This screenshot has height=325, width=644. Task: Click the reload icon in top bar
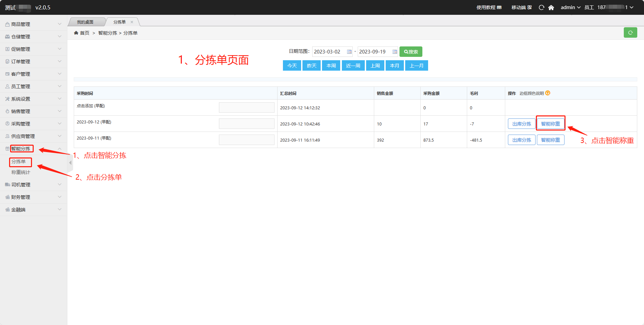click(541, 7)
